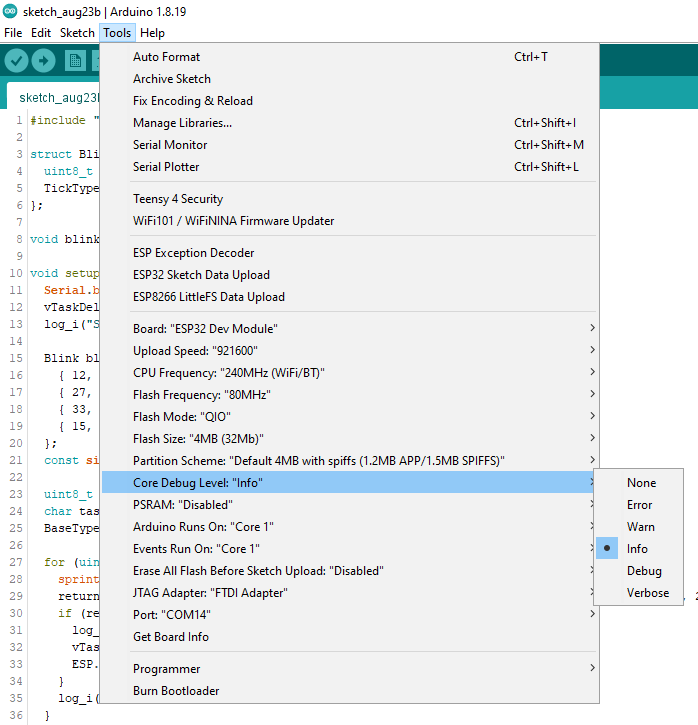The image size is (698, 725).
Task: Click the "struct Bli" text on line 3
Action: [x=65, y=154]
